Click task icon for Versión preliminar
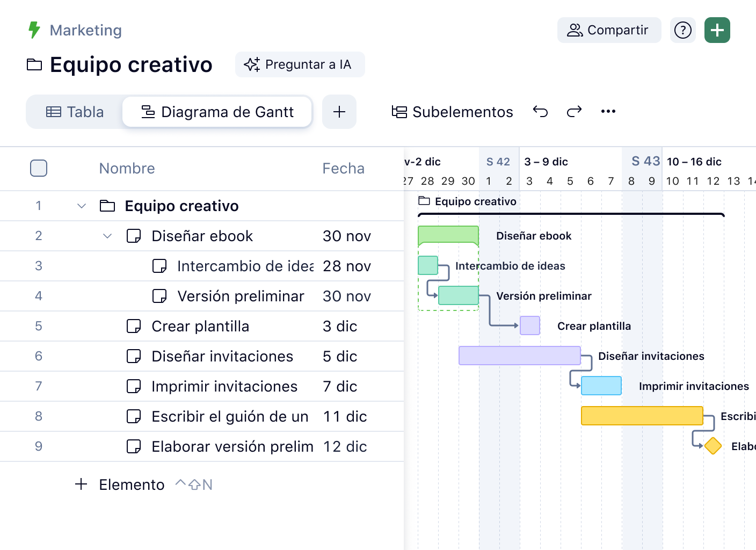Screen dimensions: 756x550 pyautogui.click(x=159, y=296)
